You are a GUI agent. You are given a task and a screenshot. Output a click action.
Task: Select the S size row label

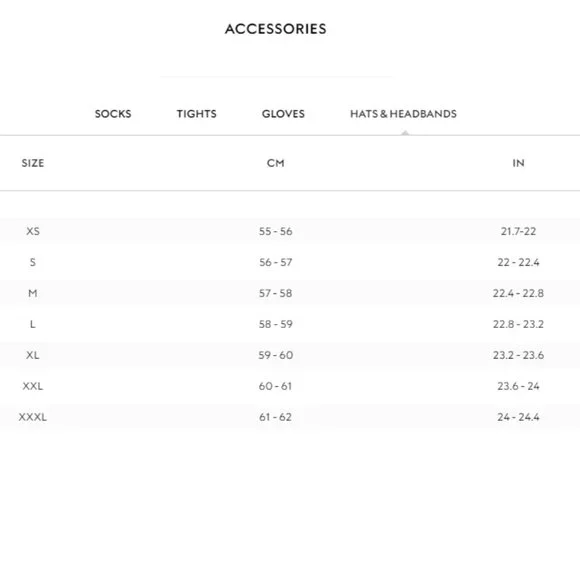point(33,262)
